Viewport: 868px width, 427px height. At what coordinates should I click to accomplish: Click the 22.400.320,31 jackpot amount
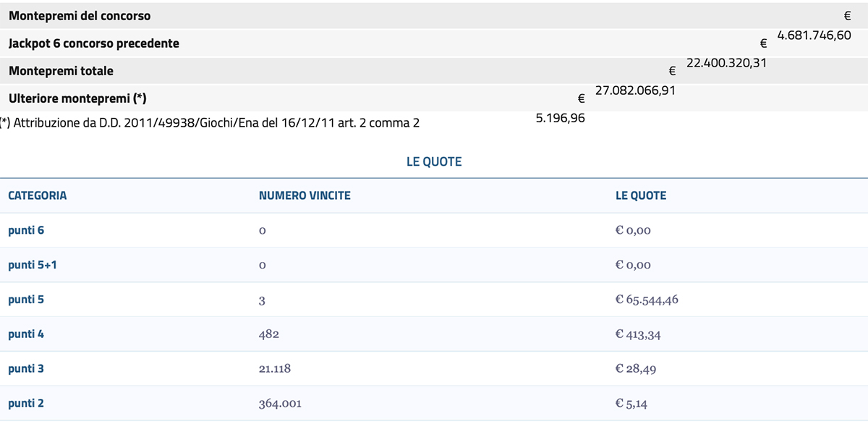tap(726, 63)
